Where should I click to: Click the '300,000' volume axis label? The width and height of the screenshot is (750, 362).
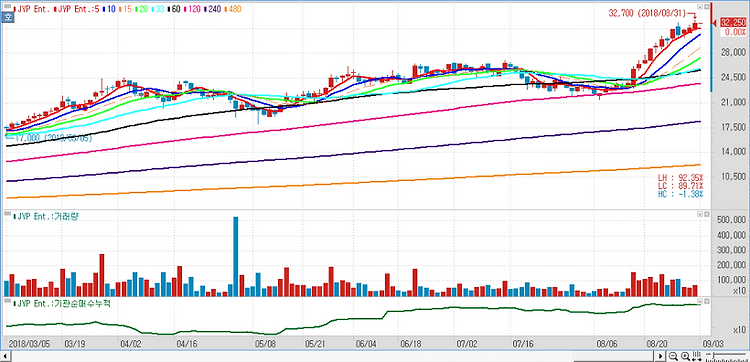(731, 250)
